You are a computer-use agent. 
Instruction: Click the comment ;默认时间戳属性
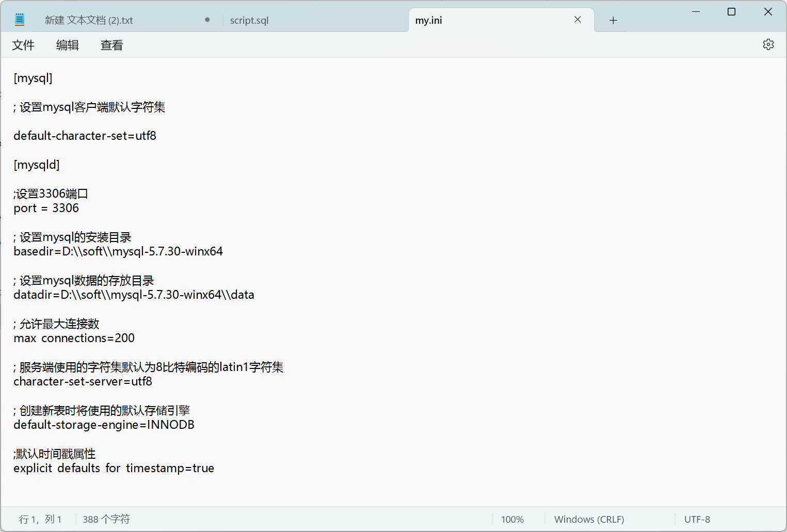[x=55, y=454]
